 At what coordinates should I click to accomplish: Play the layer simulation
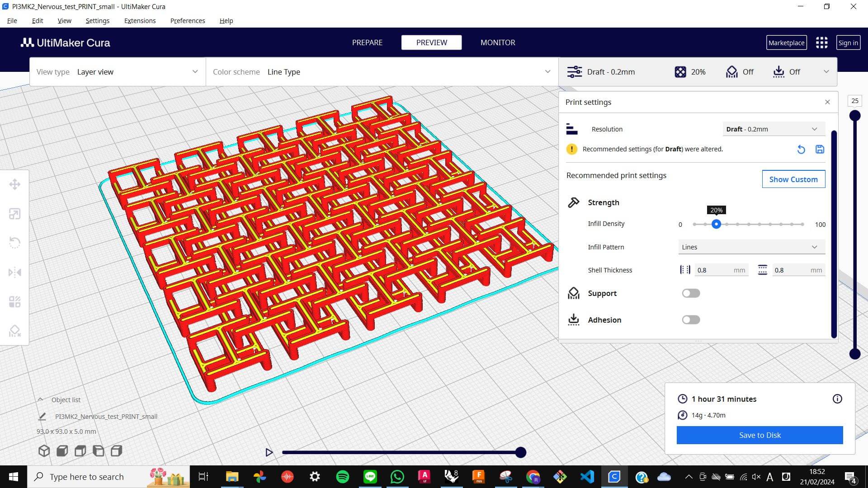point(269,452)
